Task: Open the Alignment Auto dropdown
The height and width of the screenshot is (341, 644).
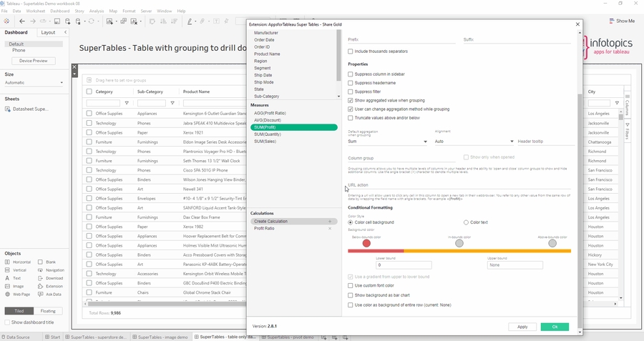Action: (474, 142)
